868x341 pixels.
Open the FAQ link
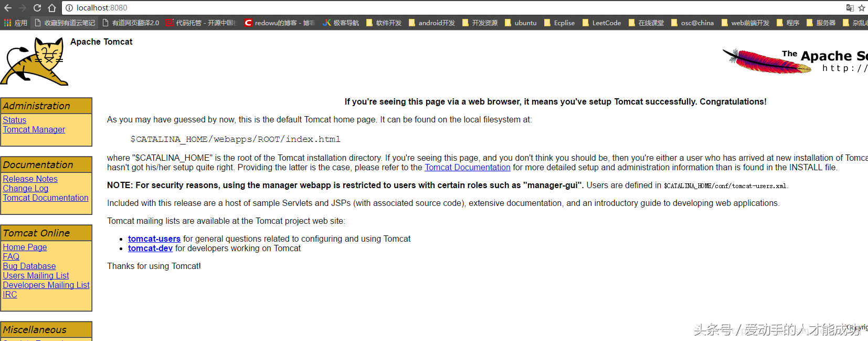pyautogui.click(x=11, y=257)
